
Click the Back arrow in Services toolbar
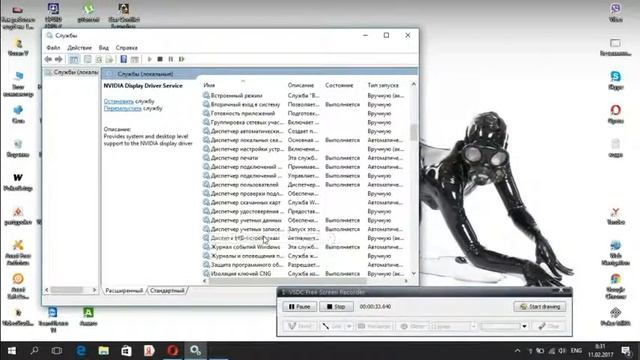48,60
